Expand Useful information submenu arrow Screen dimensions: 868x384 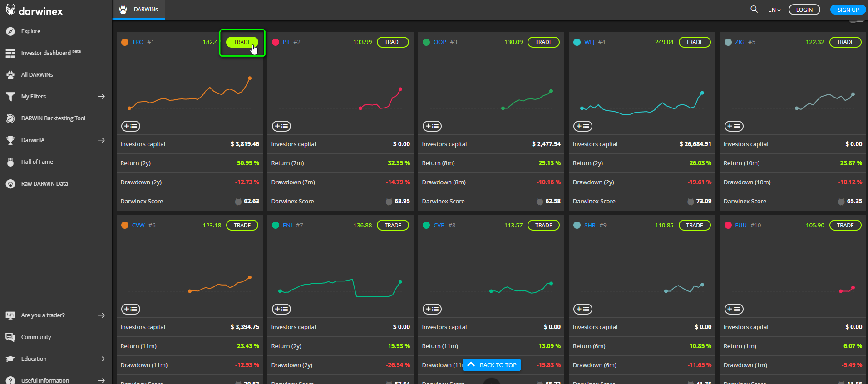tap(101, 380)
